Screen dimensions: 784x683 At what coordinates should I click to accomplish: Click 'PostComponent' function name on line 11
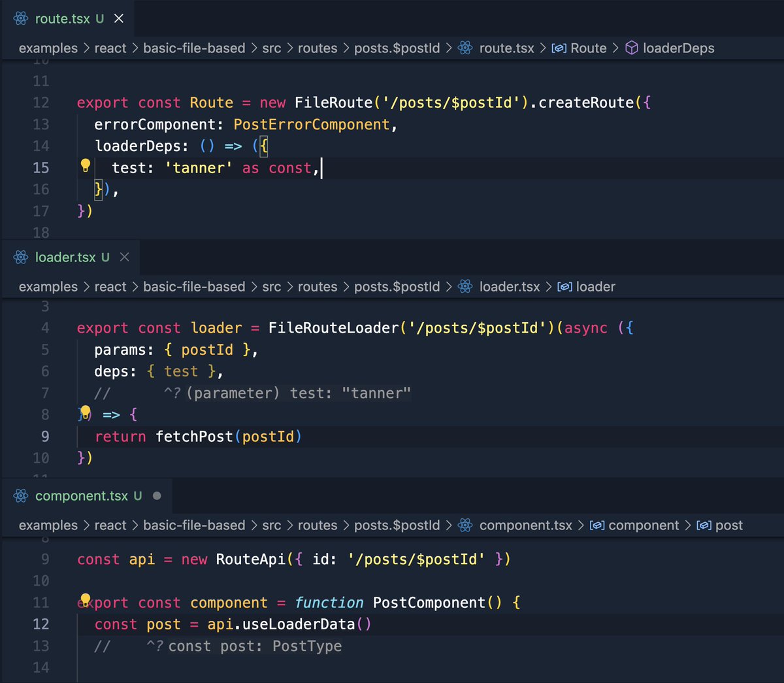click(429, 603)
